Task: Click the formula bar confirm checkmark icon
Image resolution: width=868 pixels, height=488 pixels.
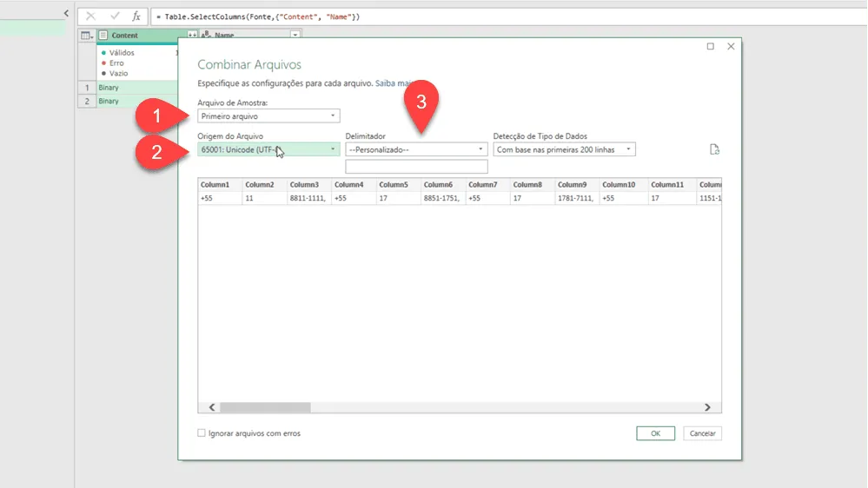Action: point(115,16)
